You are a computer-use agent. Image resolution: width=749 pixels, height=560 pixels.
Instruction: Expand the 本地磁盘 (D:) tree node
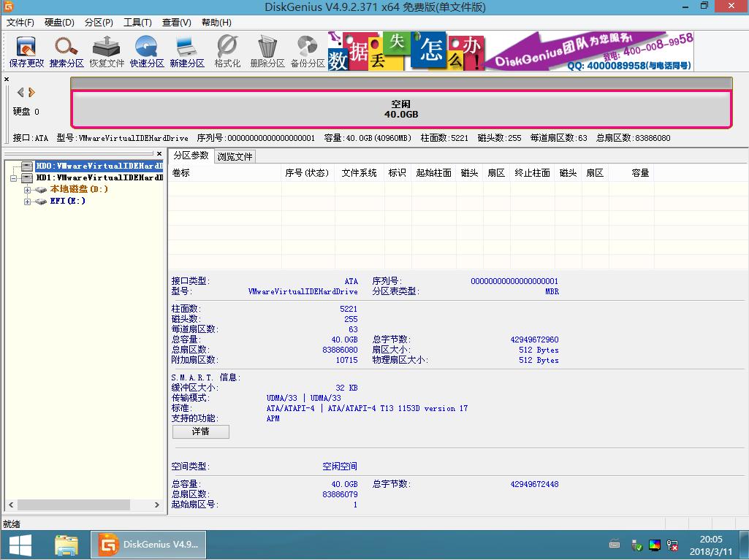[x=26, y=190]
